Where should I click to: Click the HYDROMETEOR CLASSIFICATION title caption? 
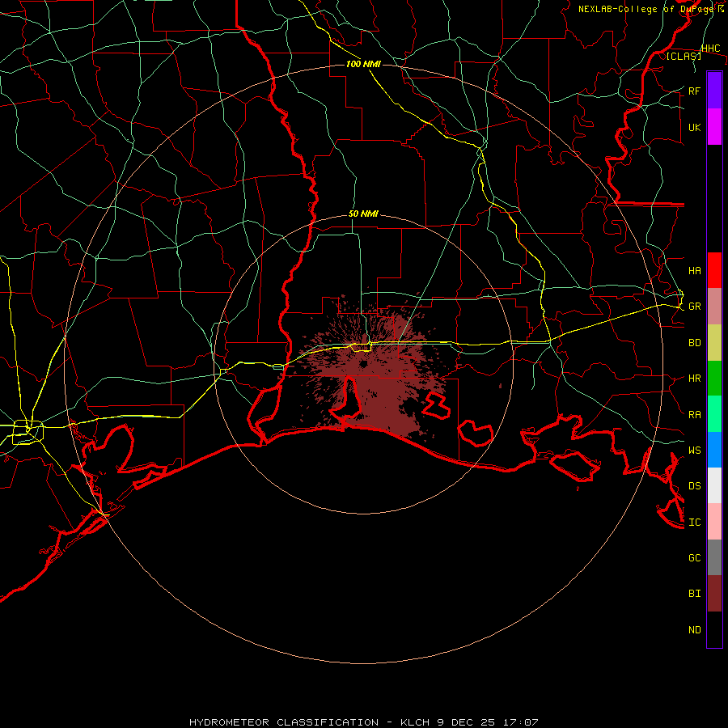tap(363, 722)
